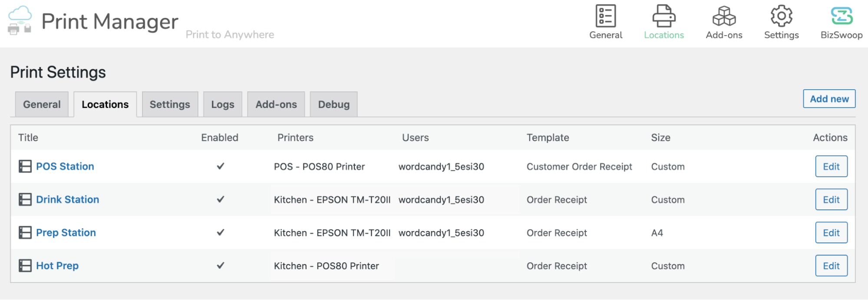Click the POS Station row icon
The height and width of the screenshot is (300, 868).
click(x=25, y=166)
